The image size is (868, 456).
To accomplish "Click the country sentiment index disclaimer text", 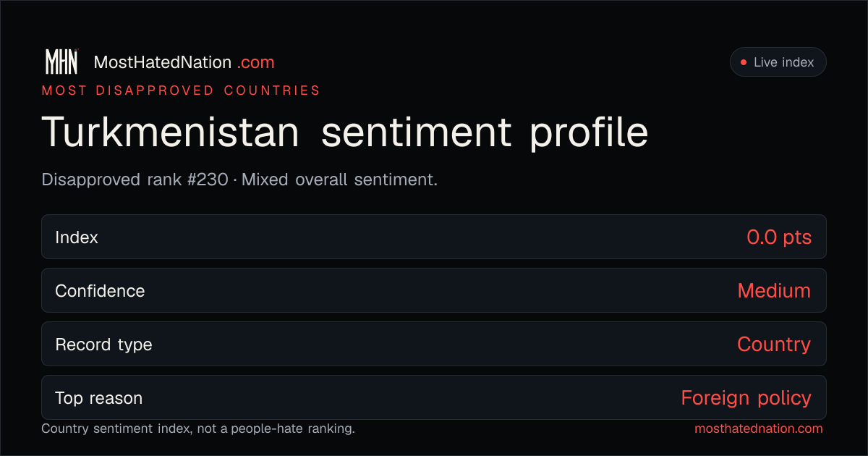I will coord(198,428).
